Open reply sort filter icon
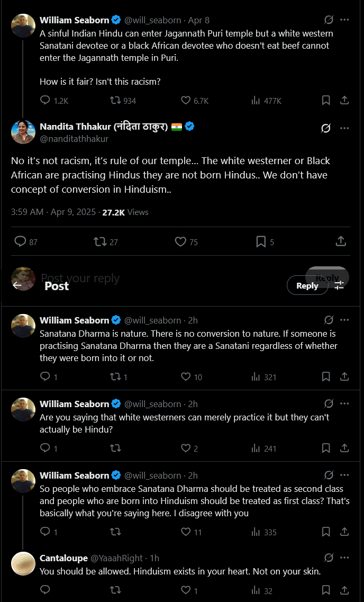This screenshot has width=364, height=602. pyautogui.click(x=339, y=285)
